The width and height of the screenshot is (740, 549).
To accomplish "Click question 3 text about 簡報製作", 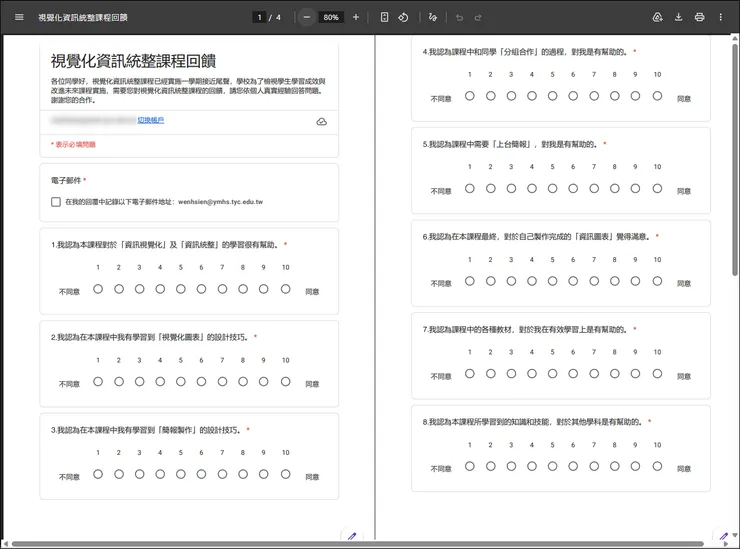I will click(146, 430).
